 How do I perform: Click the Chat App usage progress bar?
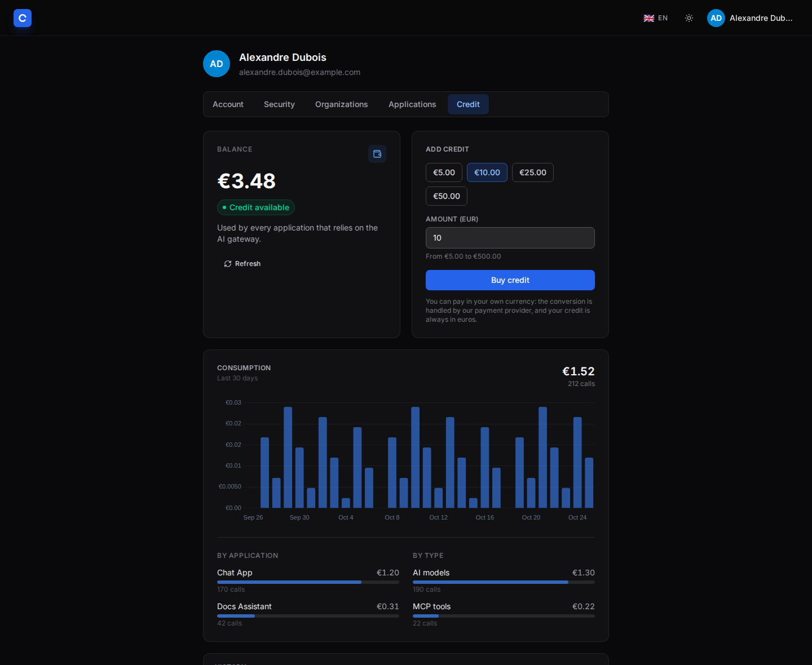click(x=308, y=582)
